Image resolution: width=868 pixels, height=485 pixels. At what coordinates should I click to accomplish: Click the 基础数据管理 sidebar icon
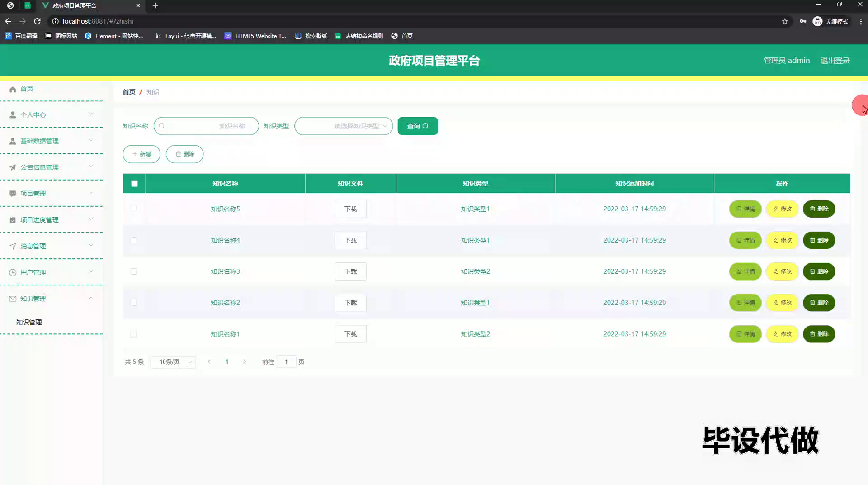[13, 141]
